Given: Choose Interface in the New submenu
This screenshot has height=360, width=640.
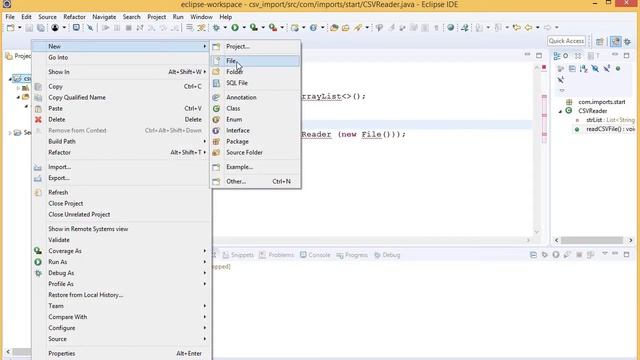Looking at the screenshot, I should tap(256, 131).
